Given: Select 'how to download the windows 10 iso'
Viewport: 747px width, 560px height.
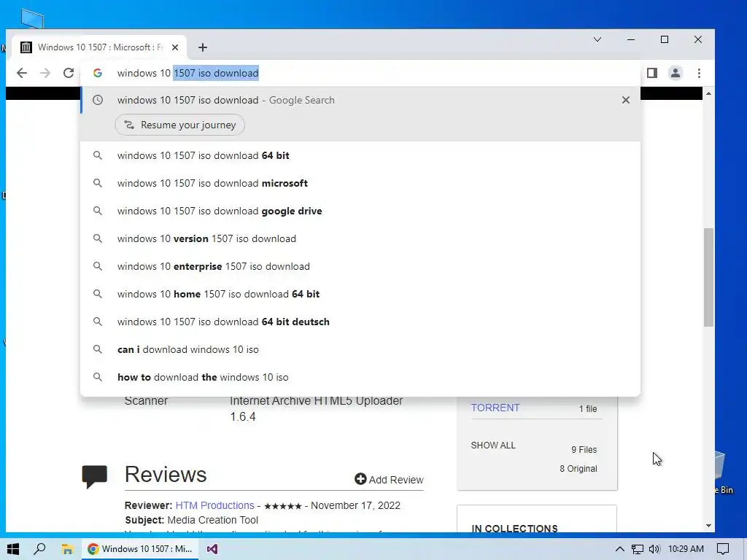Looking at the screenshot, I should point(360,377).
